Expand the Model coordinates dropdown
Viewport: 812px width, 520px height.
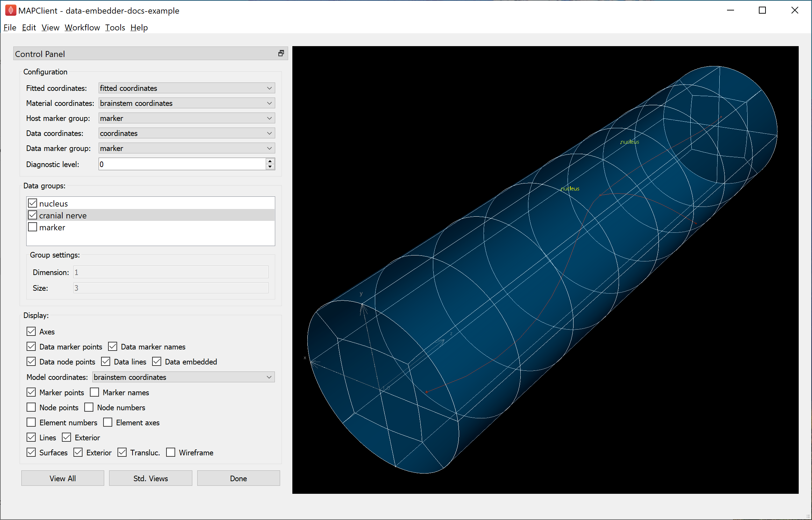184,377
